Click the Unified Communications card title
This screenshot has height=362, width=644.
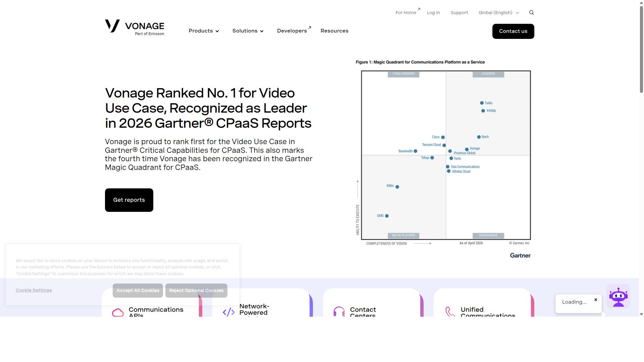(x=488, y=312)
